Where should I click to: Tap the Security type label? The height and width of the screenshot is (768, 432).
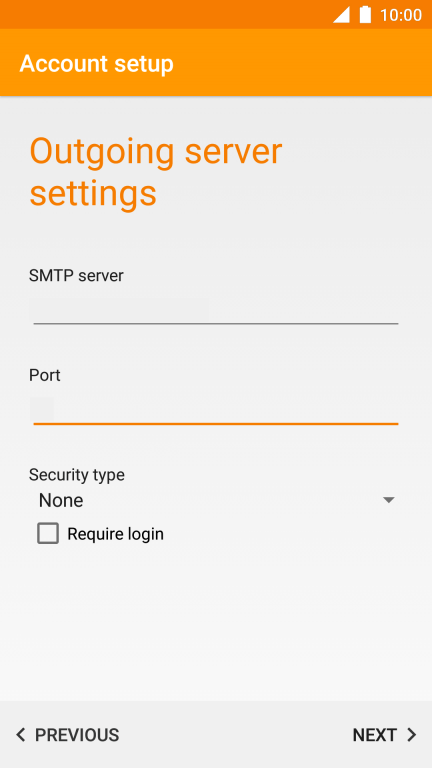(77, 475)
